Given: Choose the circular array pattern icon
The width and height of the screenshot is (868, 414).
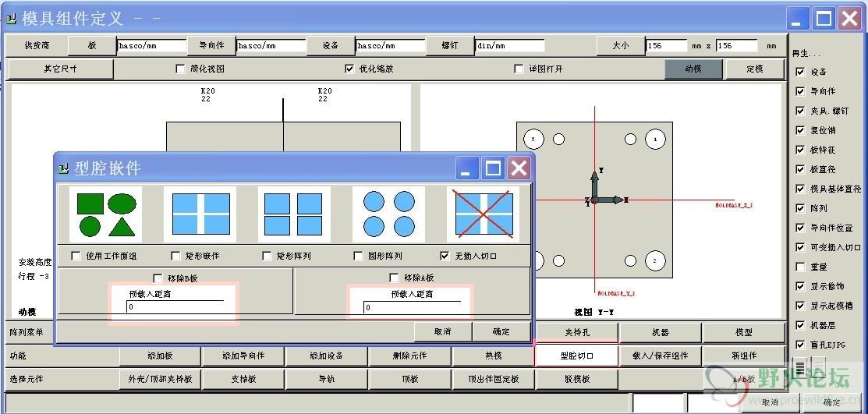Looking at the screenshot, I should pos(388,214).
